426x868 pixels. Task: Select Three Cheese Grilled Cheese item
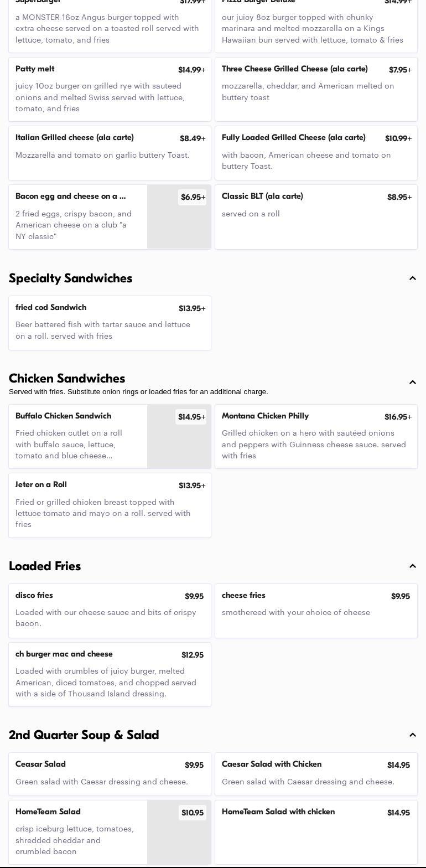click(316, 89)
